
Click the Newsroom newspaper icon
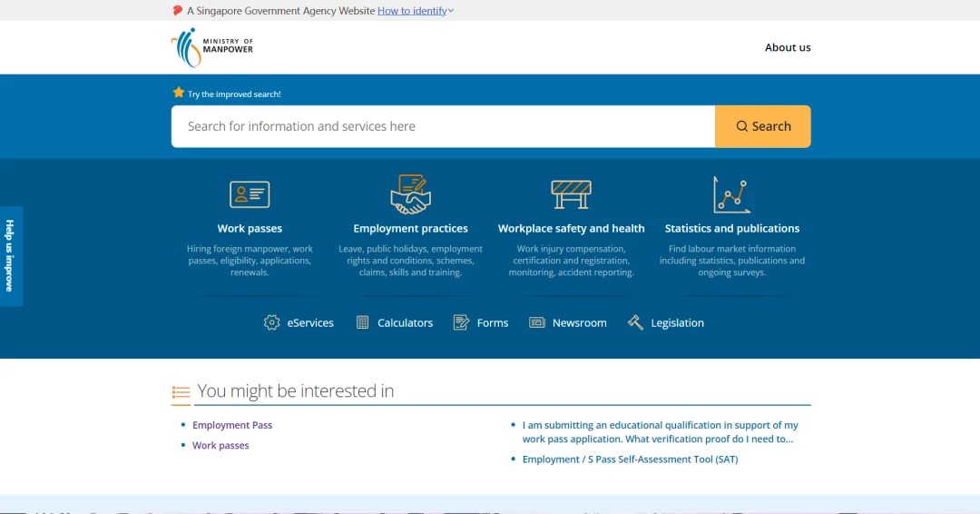537,322
